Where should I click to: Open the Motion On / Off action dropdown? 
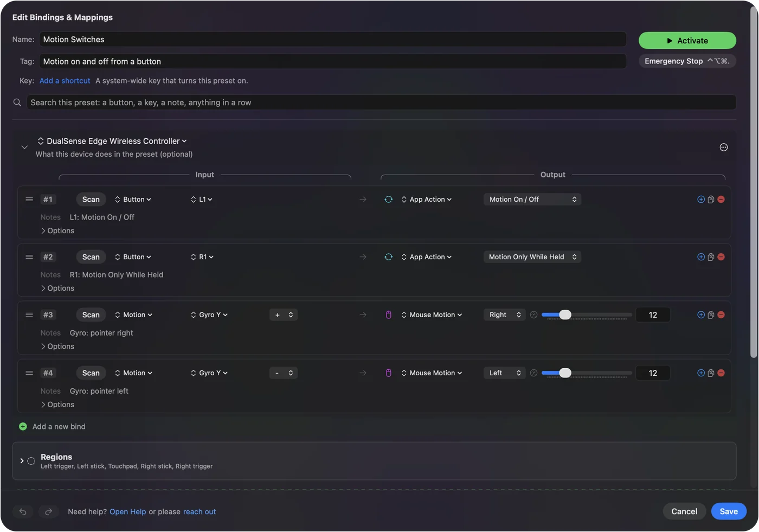pos(532,200)
